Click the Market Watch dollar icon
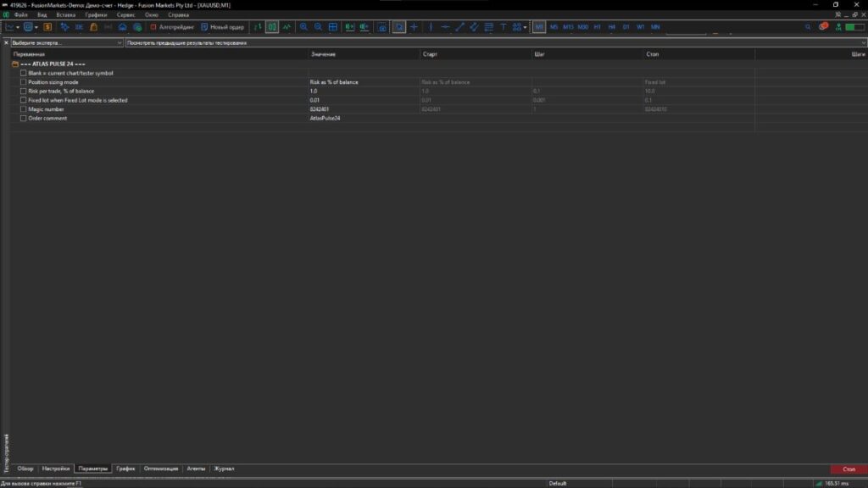This screenshot has width=868, height=488. (47, 26)
